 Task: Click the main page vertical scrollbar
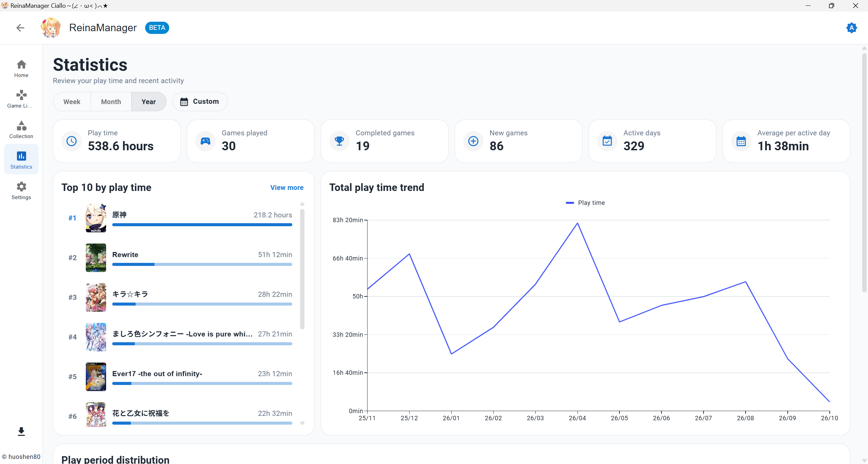864,173
